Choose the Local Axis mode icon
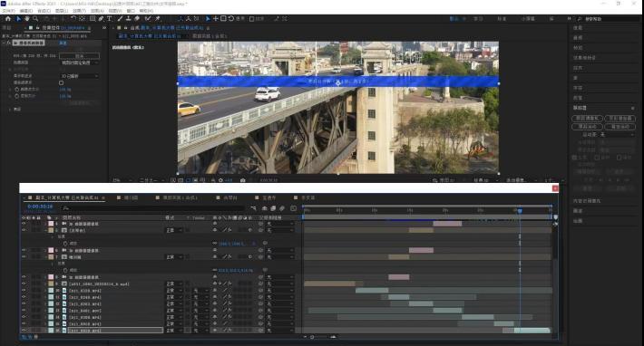 coord(181,18)
